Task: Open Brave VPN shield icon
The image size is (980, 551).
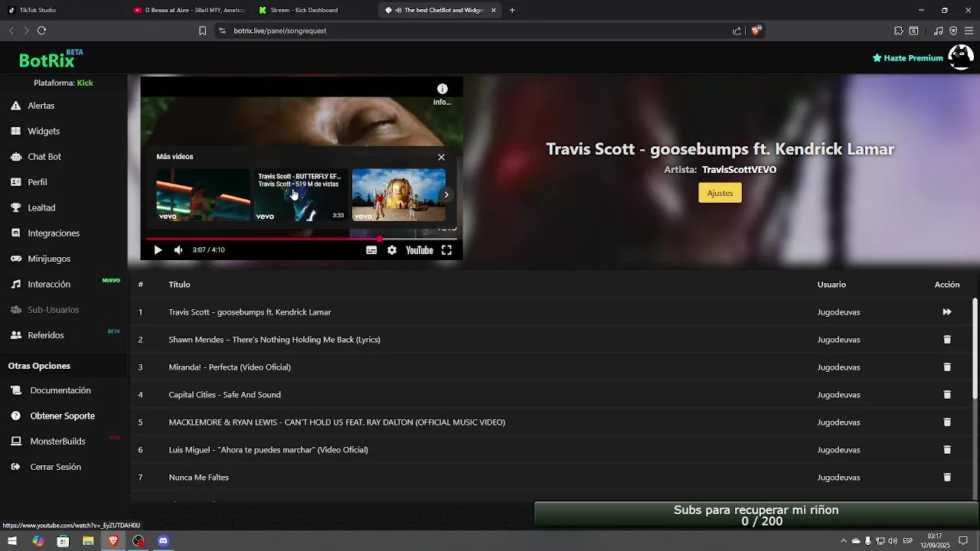Action: (x=953, y=31)
